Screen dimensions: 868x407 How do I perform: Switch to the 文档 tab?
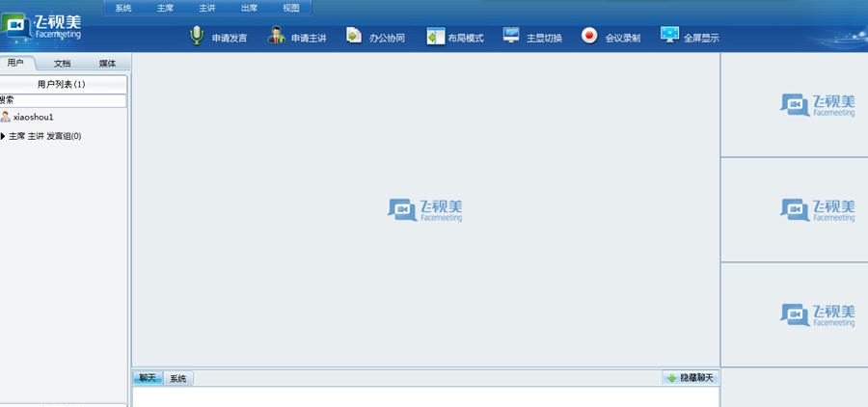[x=62, y=63]
